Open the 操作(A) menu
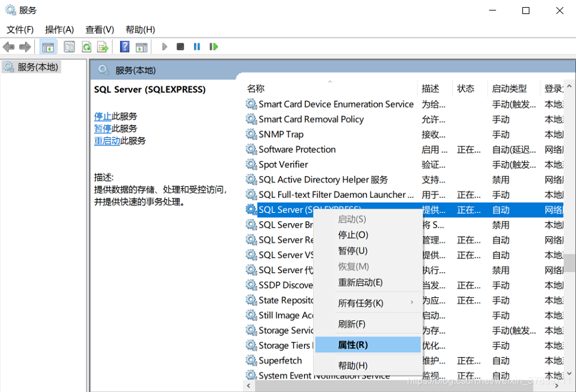 tap(60, 30)
